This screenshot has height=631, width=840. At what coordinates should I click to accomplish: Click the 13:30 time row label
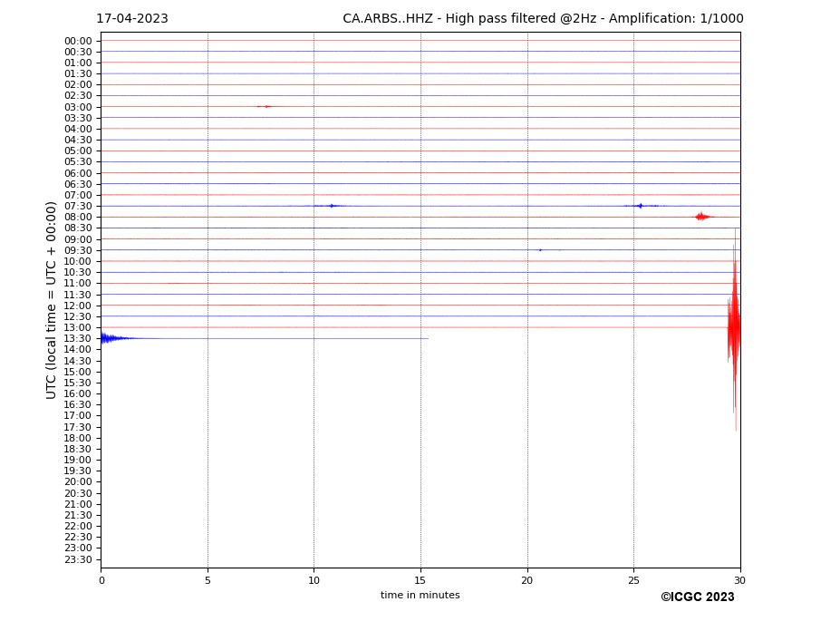78,339
